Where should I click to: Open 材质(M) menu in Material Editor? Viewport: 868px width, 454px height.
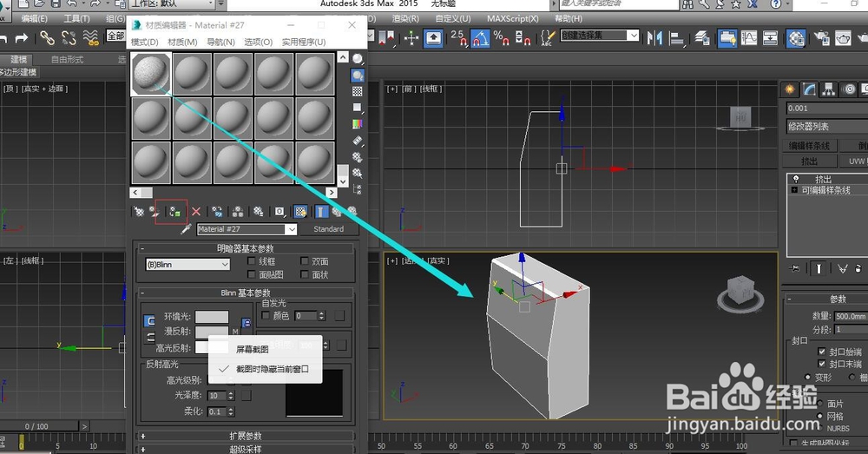(182, 42)
